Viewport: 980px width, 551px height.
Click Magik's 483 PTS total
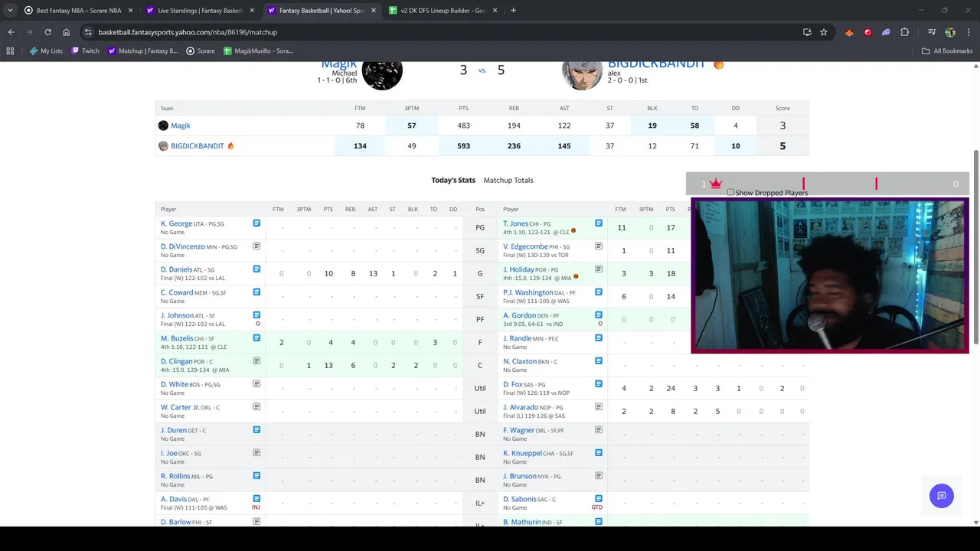pos(463,126)
